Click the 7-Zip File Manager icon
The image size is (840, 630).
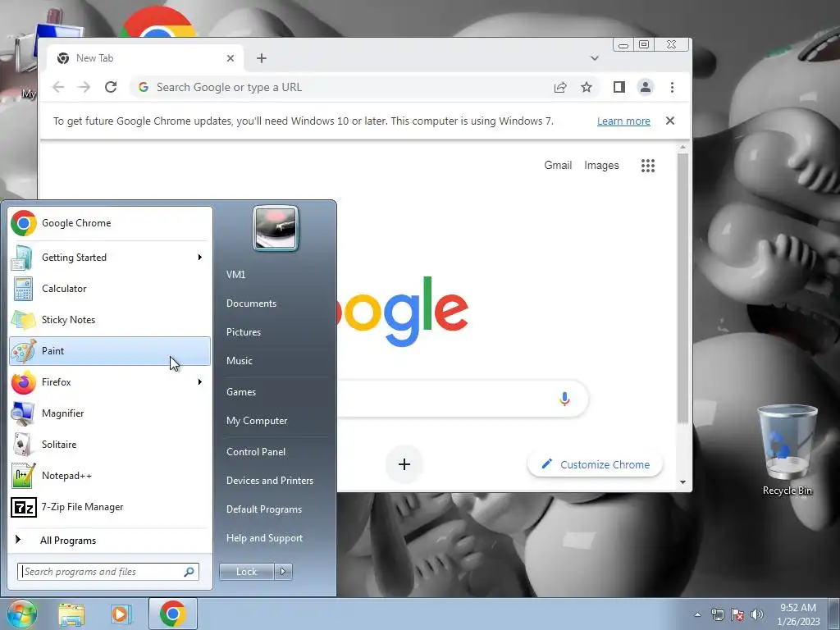(23, 507)
